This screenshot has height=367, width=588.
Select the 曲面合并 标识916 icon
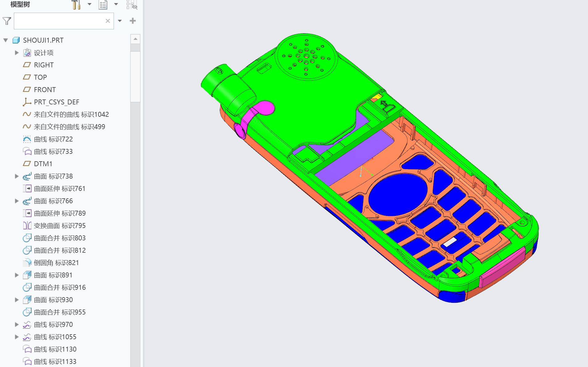[x=27, y=287]
